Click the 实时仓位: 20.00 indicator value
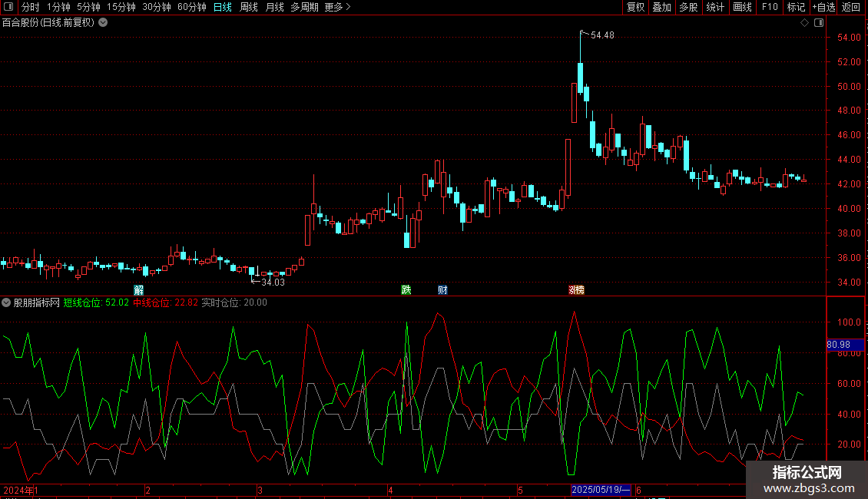 [x=234, y=302]
